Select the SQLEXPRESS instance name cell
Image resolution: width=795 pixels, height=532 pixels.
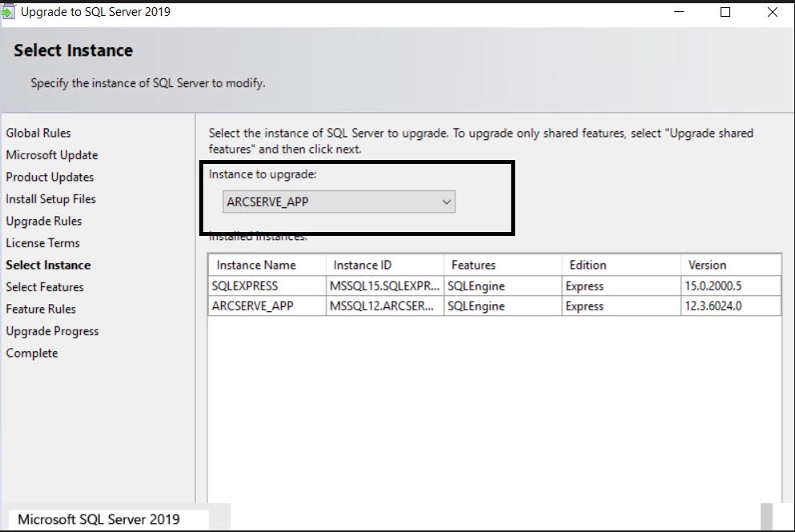267,286
